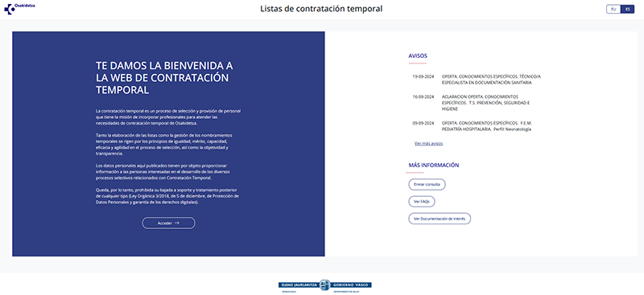This screenshot has width=644, height=295.
Task: Click the 19-09-2024 date
Action: [423, 76]
